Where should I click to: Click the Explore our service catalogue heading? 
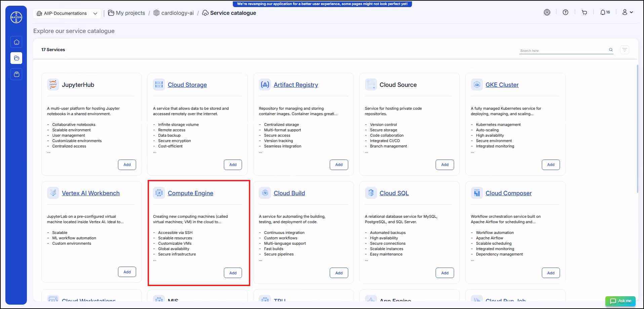(74, 31)
